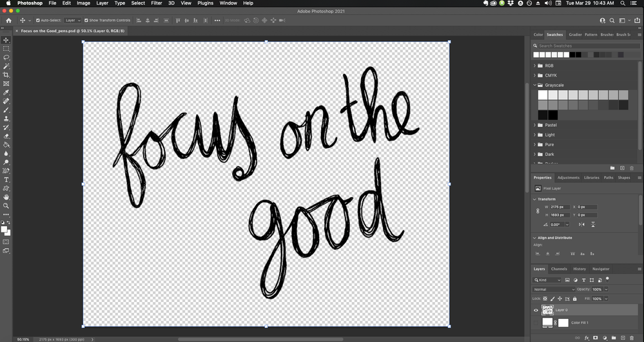Select the Type tool
The height and width of the screenshot is (342, 644).
pyautogui.click(x=6, y=180)
